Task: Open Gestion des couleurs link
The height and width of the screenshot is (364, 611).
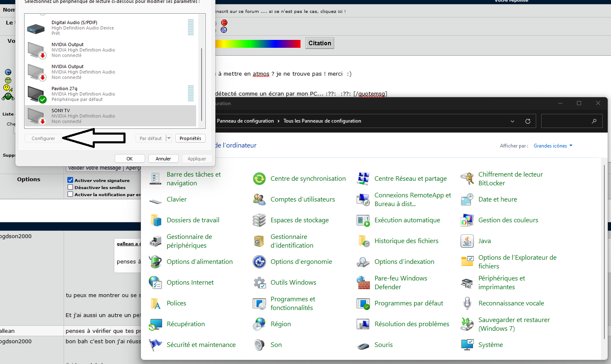Action: (x=508, y=220)
